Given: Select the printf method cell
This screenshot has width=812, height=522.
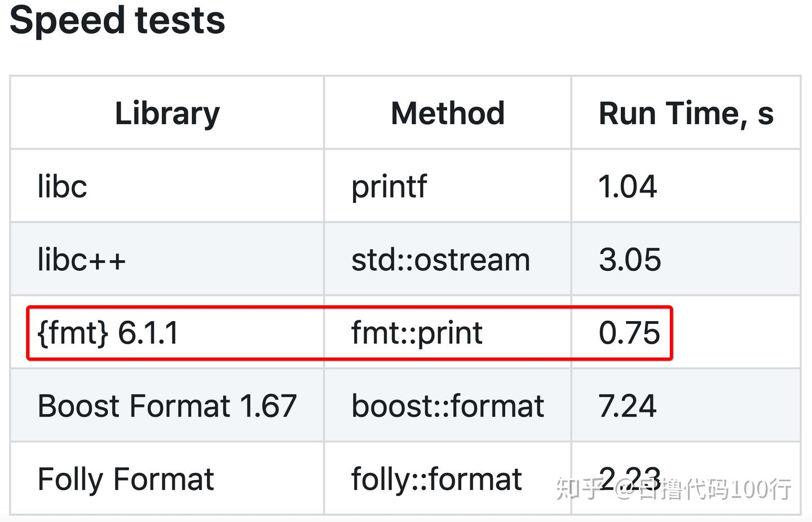Looking at the screenshot, I should tap(389, 187).
